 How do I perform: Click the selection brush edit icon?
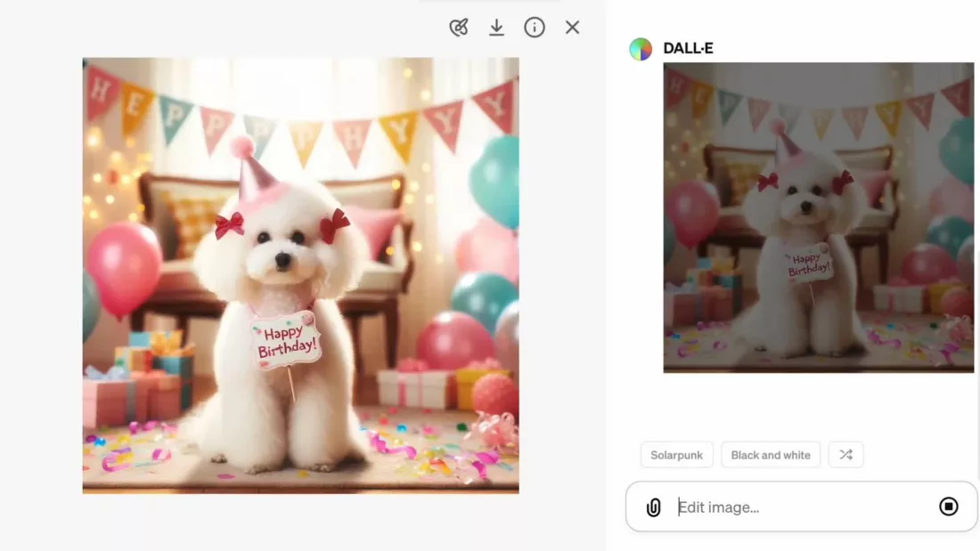[459, 28]
